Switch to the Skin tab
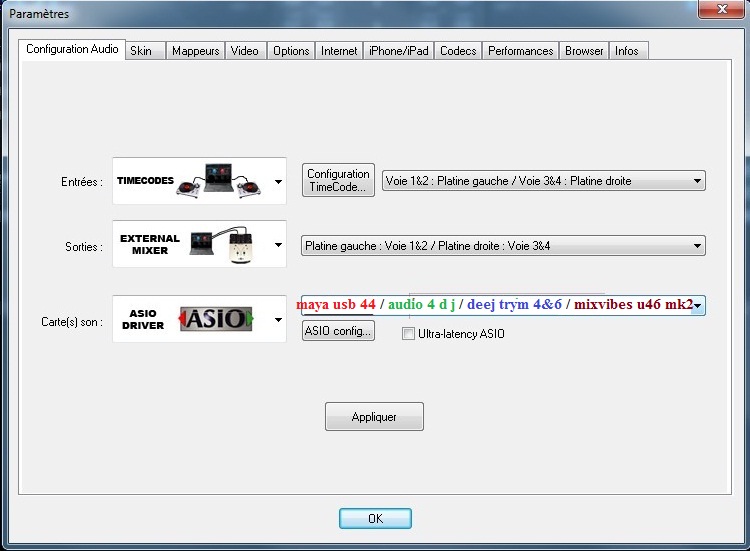 click(145, 51)
